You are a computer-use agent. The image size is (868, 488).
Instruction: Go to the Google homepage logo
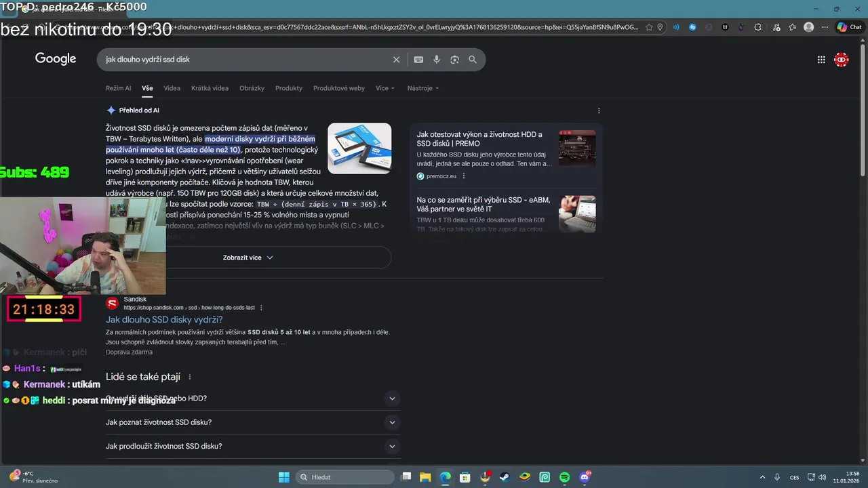coord(56,59)
